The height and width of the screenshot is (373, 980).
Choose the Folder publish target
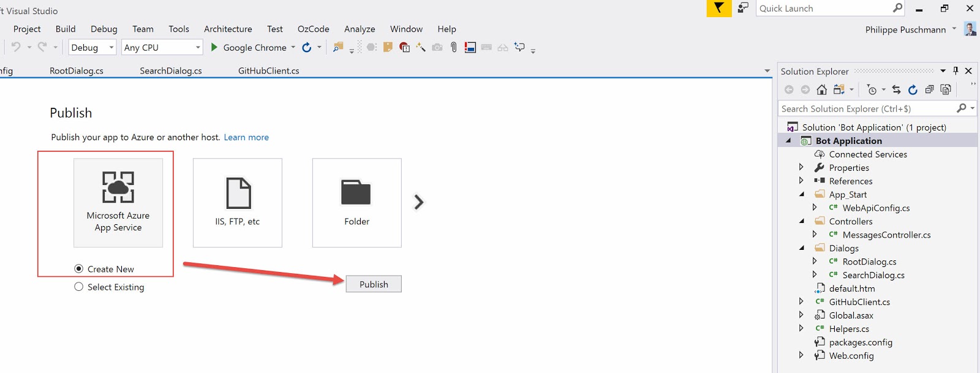pos(357,203)
